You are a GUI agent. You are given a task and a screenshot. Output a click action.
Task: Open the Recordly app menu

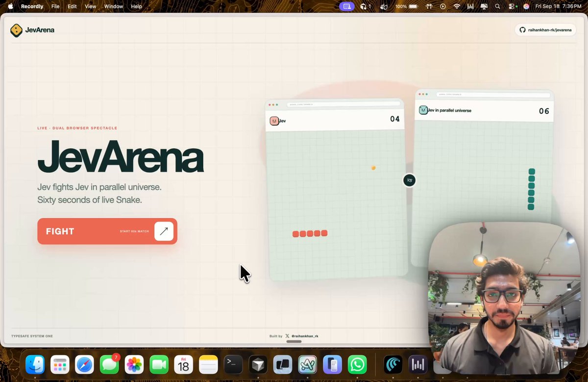coord(32,6)
